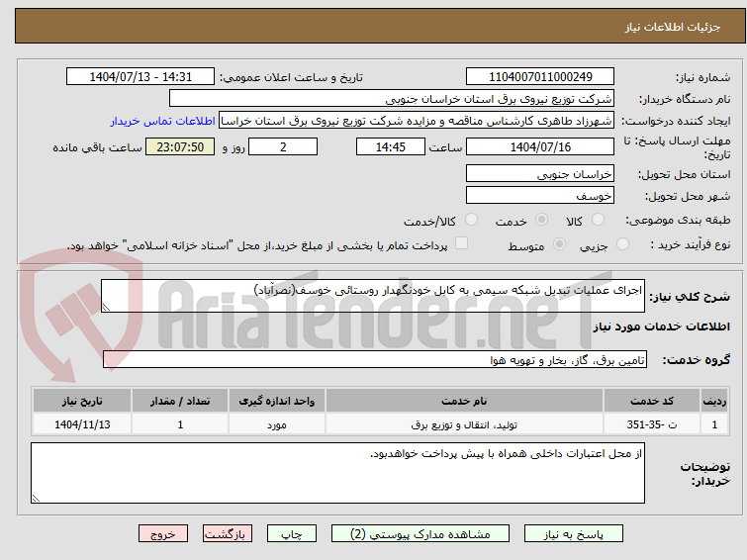747x560 pixels.
Task: Select the کالا radio button
Action: click(x=598, y=220)
